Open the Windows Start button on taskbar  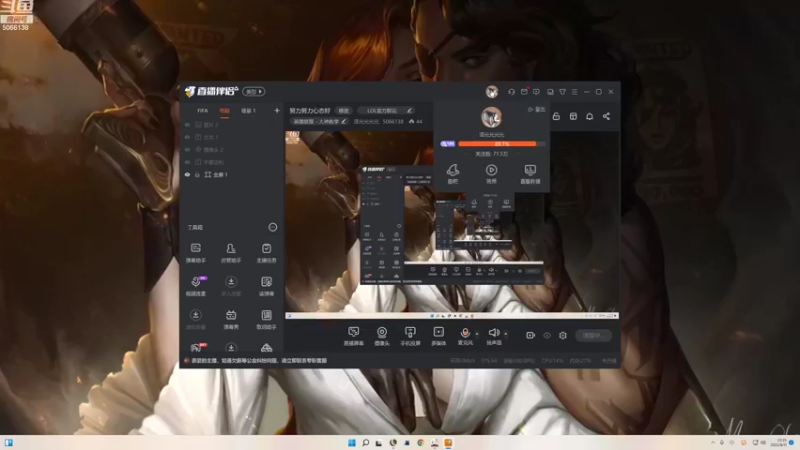352,442
